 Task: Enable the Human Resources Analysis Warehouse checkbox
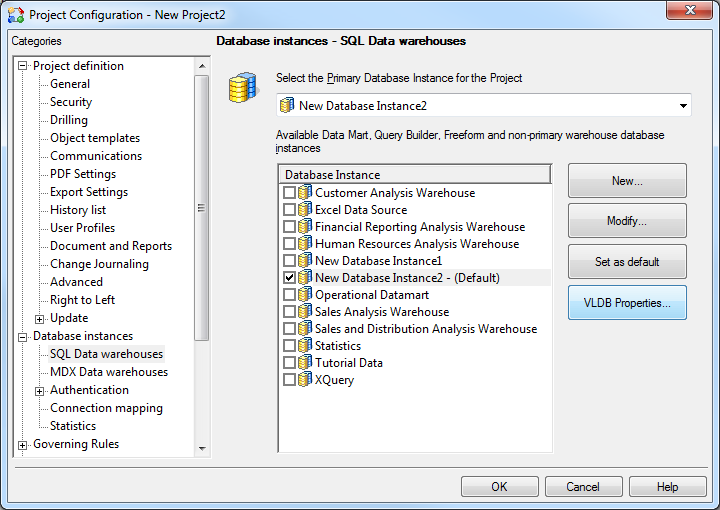(x=289, y=244)
